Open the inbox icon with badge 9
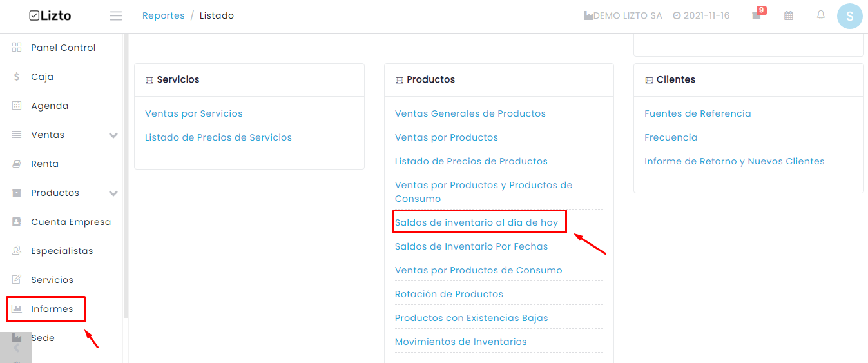 [757, 15]
